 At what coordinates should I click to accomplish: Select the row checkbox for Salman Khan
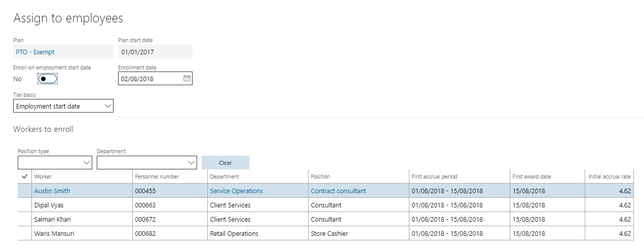[x=25, y=220]
